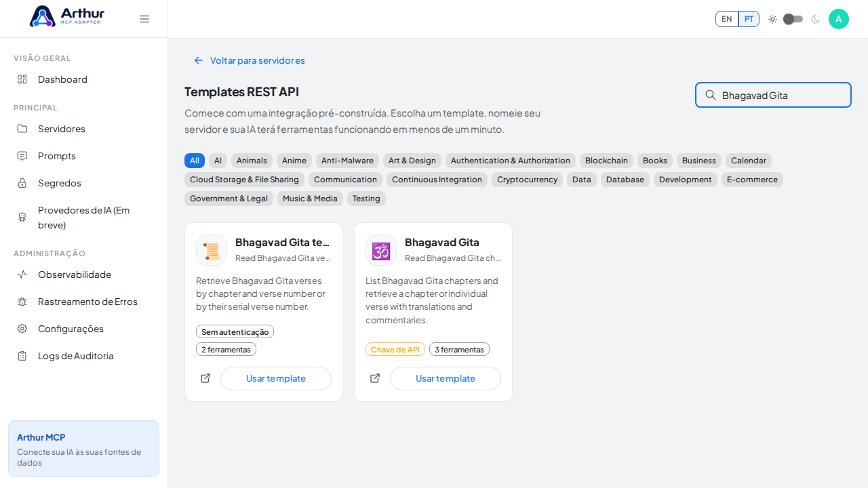Filter templates by Cryptocurrency category
This screenshot has width=868, height=488.
527,180
